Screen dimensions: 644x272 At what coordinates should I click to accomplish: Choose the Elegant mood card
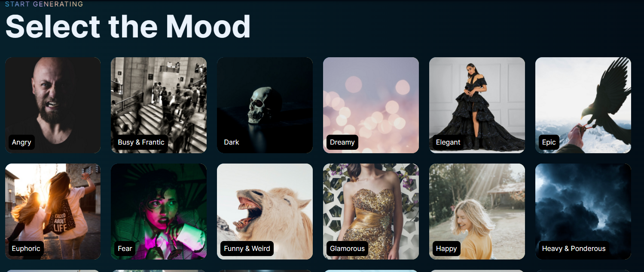[477, 105]
